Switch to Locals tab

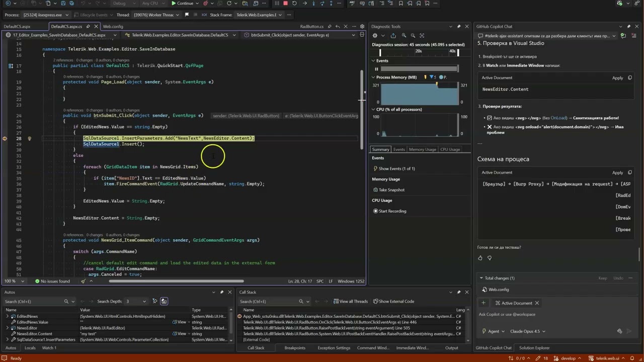(x=30, y=348)
